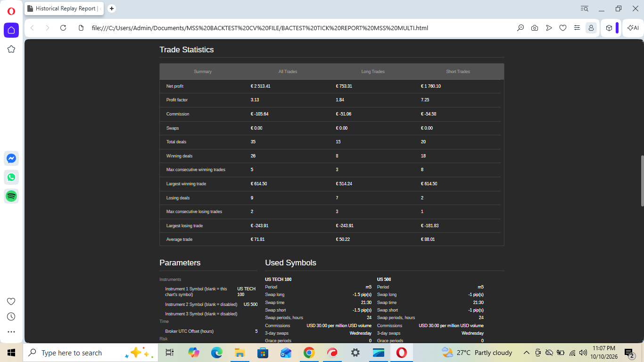Image resolution: width=644 pixels, height=362 pixels.
Task: Go to Opera start page home icon
Action: tap(11, 30)
